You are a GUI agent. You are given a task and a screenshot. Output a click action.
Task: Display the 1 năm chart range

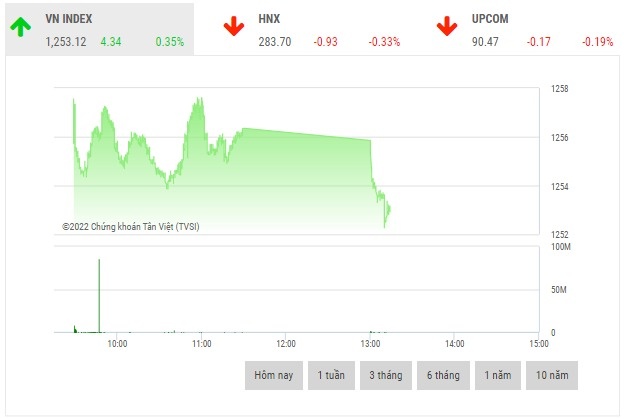[x=499, y=375]
